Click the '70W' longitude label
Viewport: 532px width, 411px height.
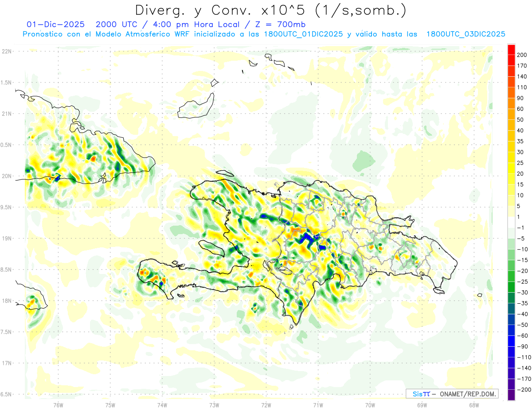370,405
